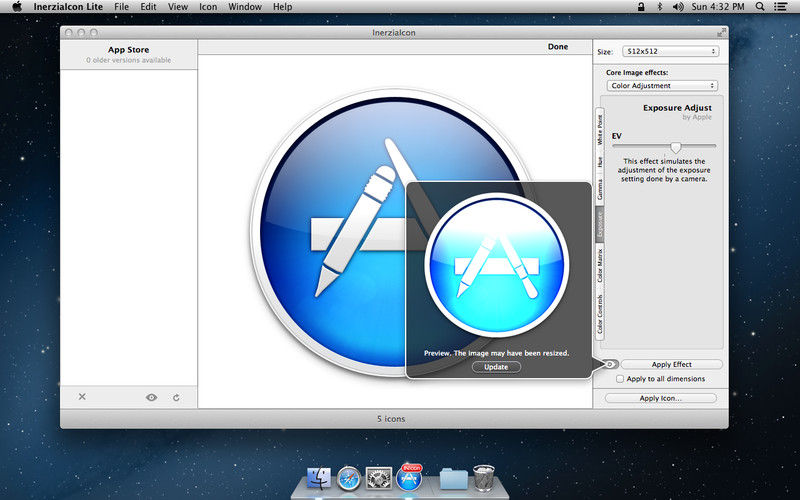
Task: Open the Size 512x512 dropdown
Action: click(x=670, y=51)
